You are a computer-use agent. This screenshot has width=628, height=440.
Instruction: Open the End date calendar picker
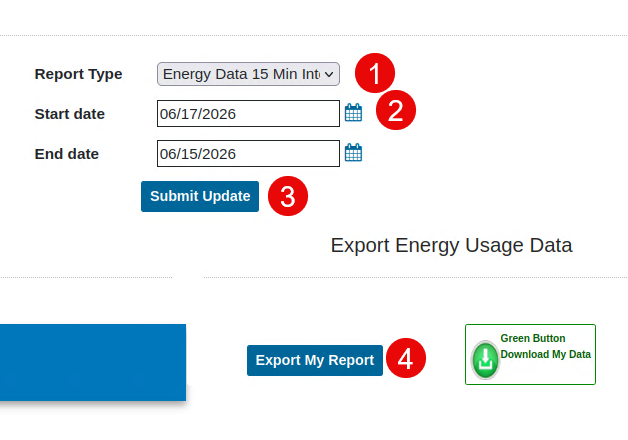[x=354, y=153]
